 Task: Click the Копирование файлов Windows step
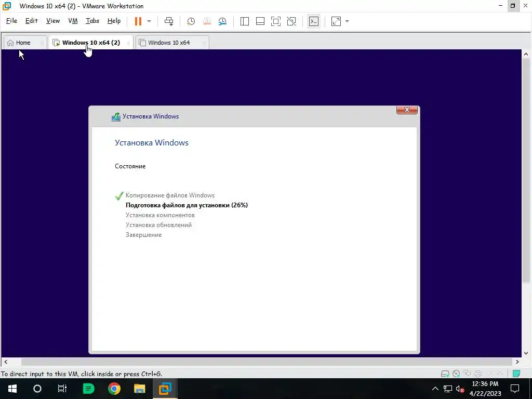pyautogui.click(x=170, y=195)
